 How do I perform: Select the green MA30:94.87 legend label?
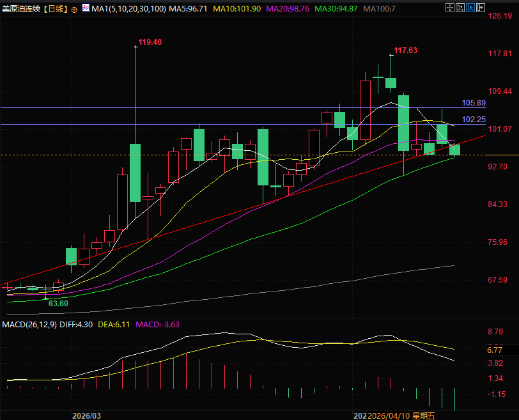[337, 10]
